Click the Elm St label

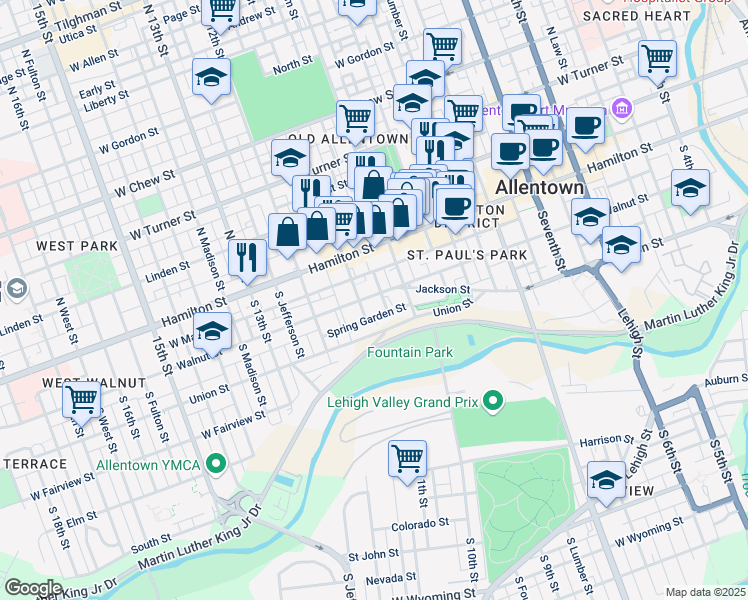82,519
